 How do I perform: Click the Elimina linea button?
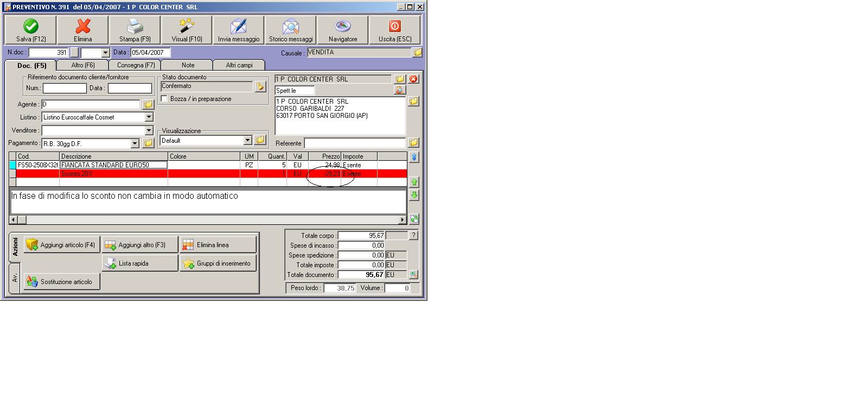coord(218,245)
